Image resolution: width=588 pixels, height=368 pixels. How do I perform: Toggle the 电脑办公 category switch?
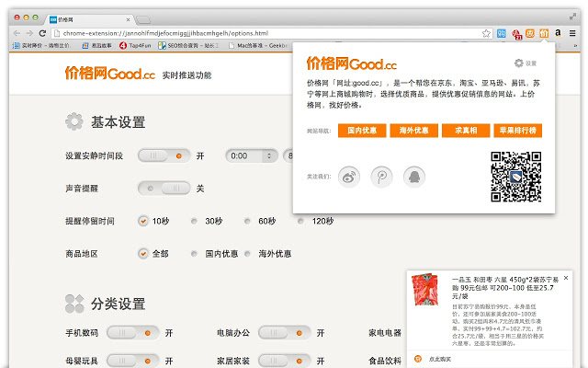284,333
